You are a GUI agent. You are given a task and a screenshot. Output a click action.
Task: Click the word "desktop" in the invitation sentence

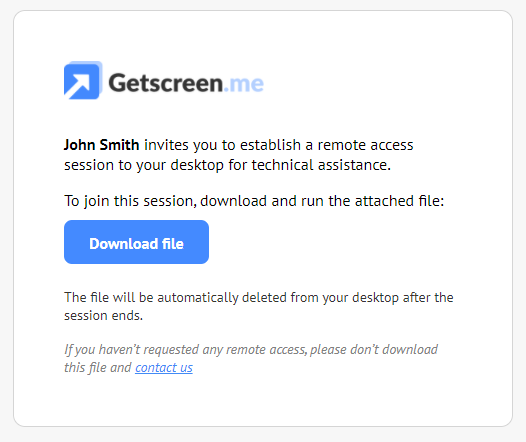click(197, 165)
